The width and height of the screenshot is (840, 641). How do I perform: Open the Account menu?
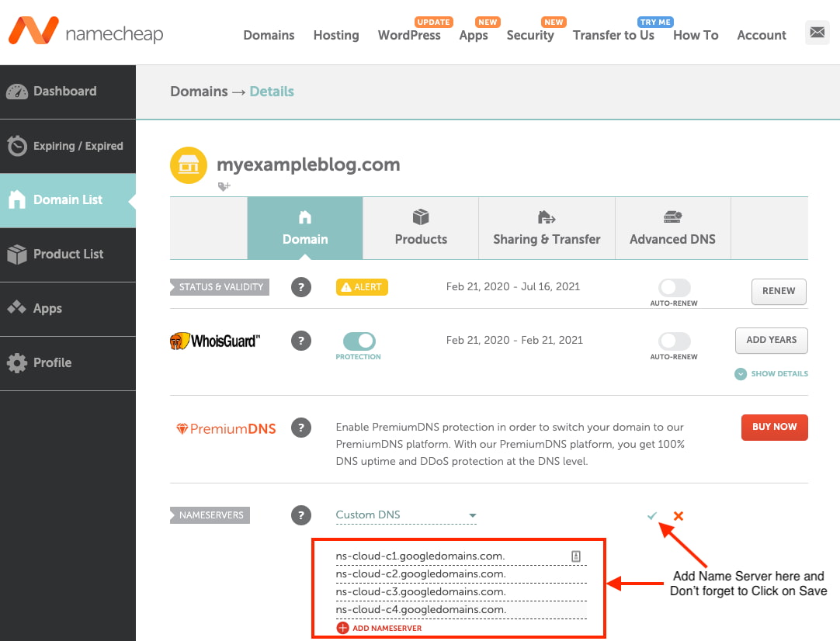(x=762, y=36)
